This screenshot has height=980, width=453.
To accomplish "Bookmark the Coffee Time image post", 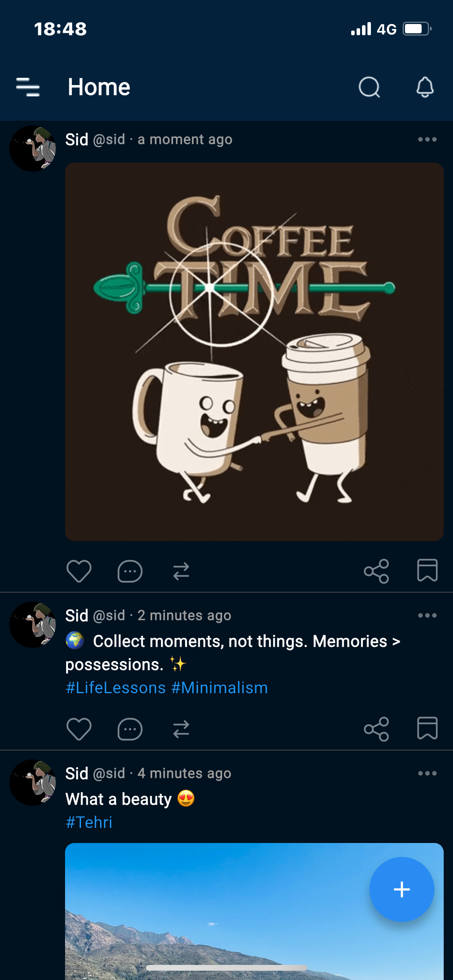I will tap(427, 570).
